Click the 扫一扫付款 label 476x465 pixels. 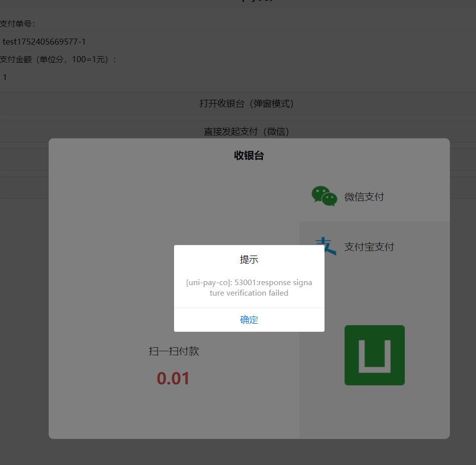[x=174, y=351]
